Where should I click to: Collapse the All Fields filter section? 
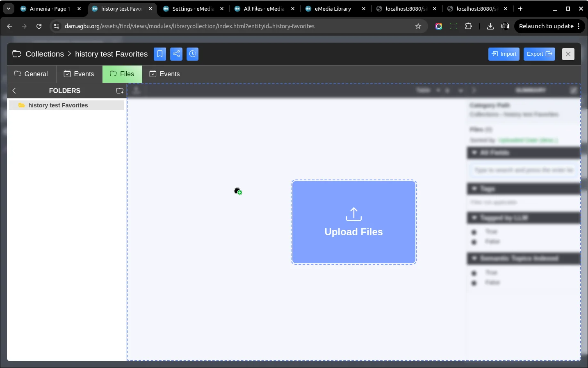[x=474, y=153]
